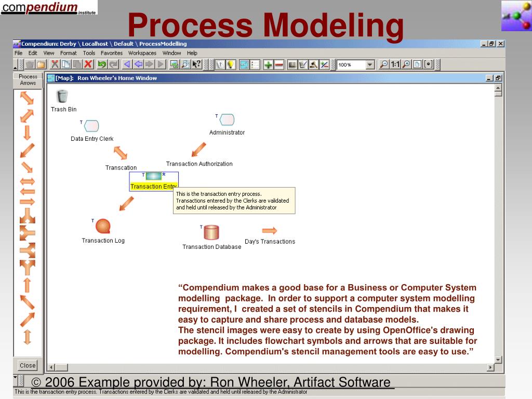Click the Copy toolbar icon
532x399 pixels.
click(x=66, y=64)
